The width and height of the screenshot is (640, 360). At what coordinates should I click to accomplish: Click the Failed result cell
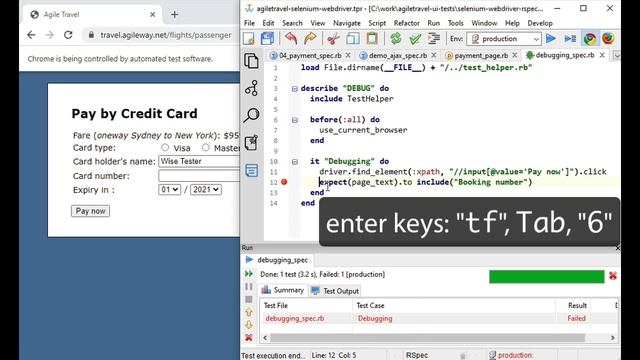tap(576, 318)
